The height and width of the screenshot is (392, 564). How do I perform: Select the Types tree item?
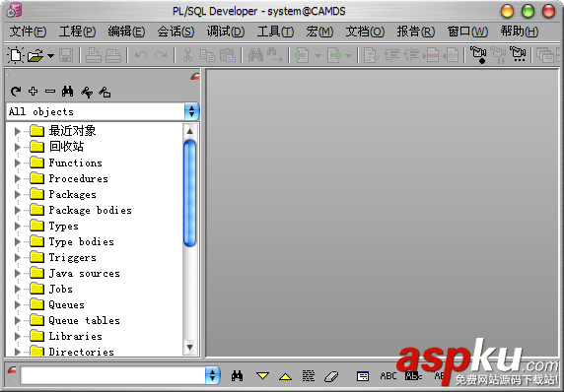(64, 226)
